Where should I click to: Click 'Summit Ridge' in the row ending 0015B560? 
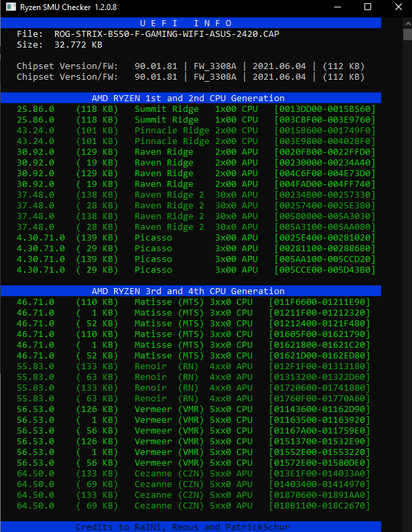point(167,109)
